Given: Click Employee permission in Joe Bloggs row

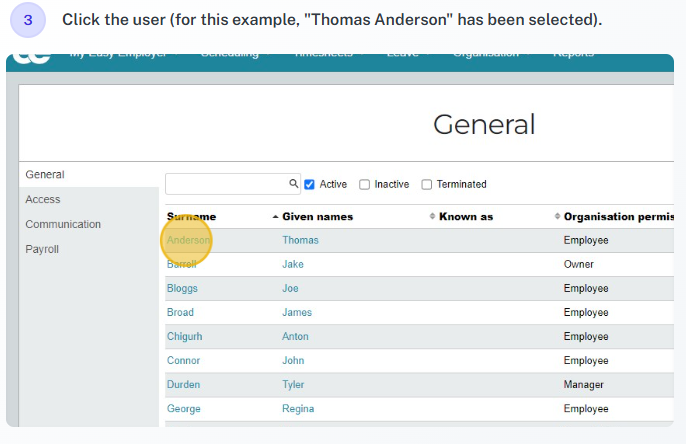Looking at the screenshot, I should [x=586, y=288].
